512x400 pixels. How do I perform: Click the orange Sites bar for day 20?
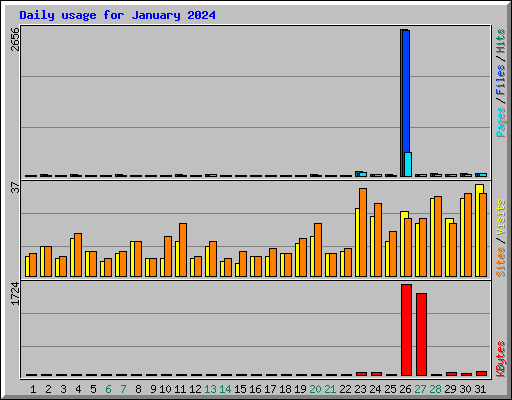coord(318,250)
